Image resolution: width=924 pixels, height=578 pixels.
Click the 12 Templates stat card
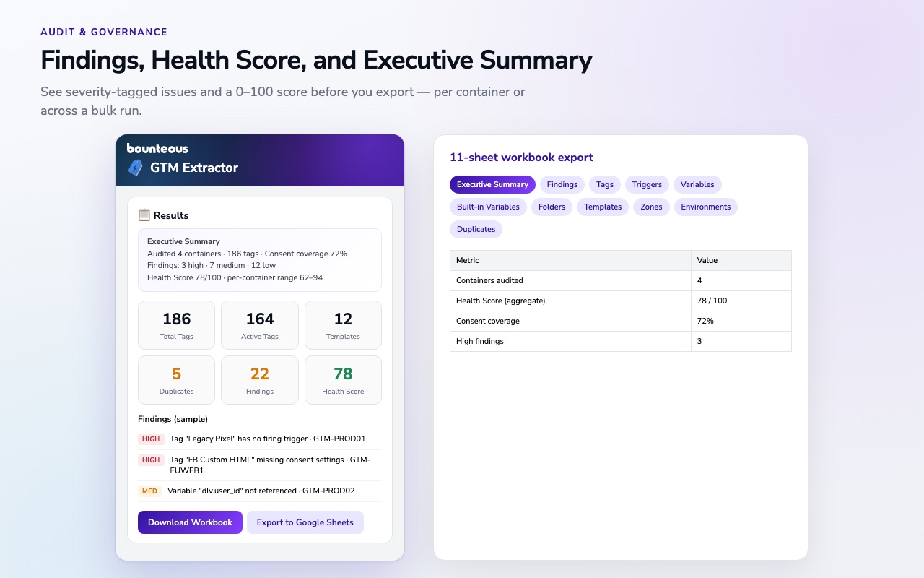point(343,325)
